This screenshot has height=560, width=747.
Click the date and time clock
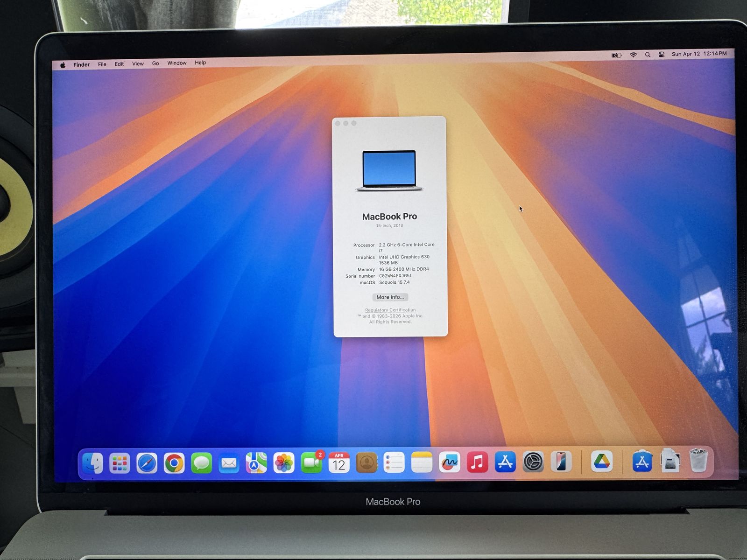[x=699, y=54]
